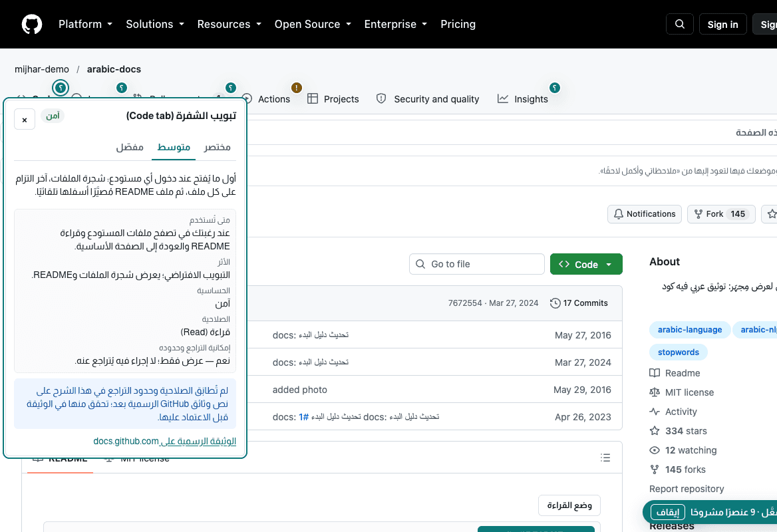Viewport: 777px width, 532px height.
Task: Click the 'May 27, 2016' date
Action: click(x=583, y=335)
